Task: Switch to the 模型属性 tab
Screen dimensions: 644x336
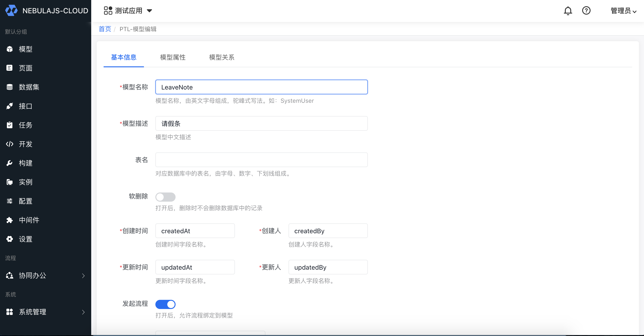Action: point(173,57)
